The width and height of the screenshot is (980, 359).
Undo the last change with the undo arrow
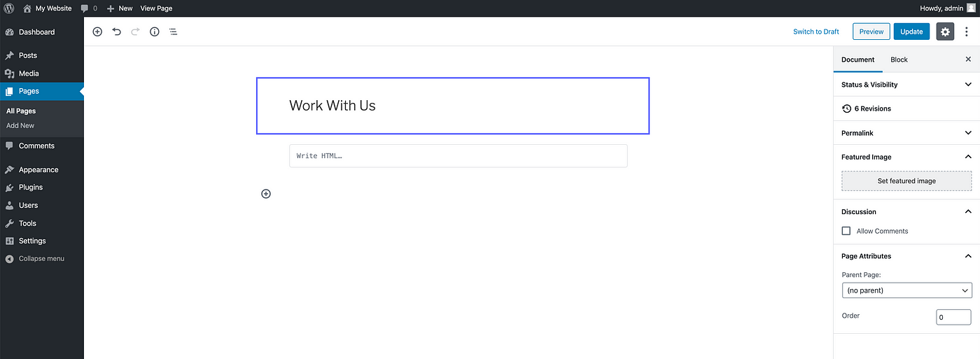(x=117, y=31)
